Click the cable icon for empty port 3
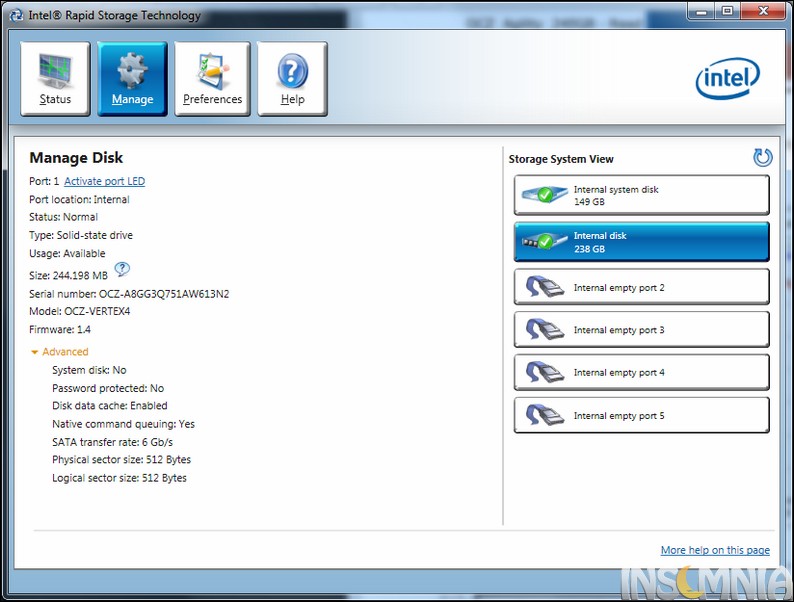The width and height of the screenshot is (794, 602). (544, 329)
